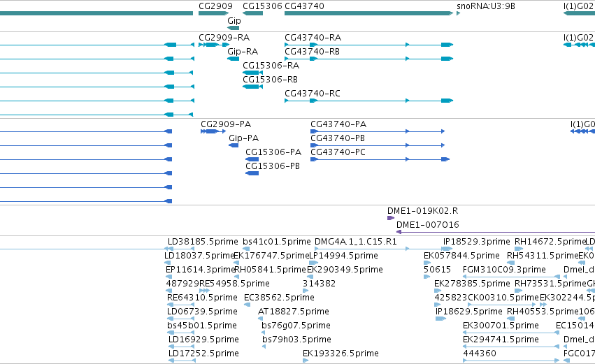This screenshot has height=364, width=595.
Task: Select EST EK294741.5prime
Action: [501, 340]
